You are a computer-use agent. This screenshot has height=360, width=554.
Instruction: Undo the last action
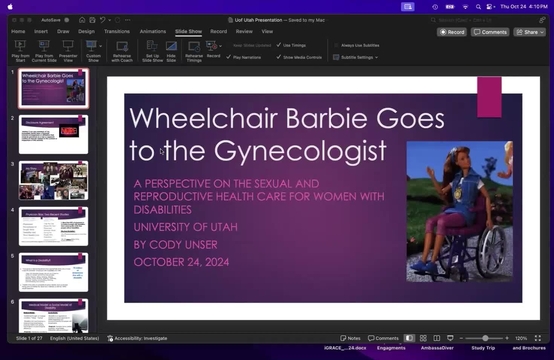[x=102, y=20]
